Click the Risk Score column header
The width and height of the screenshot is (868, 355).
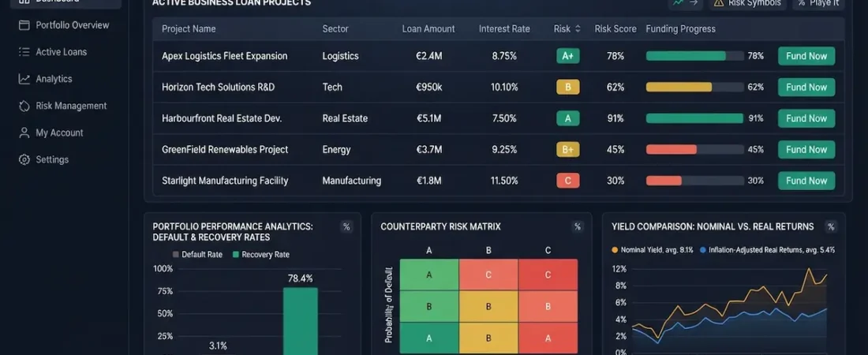pyautogui.click(x=615, y=29)
